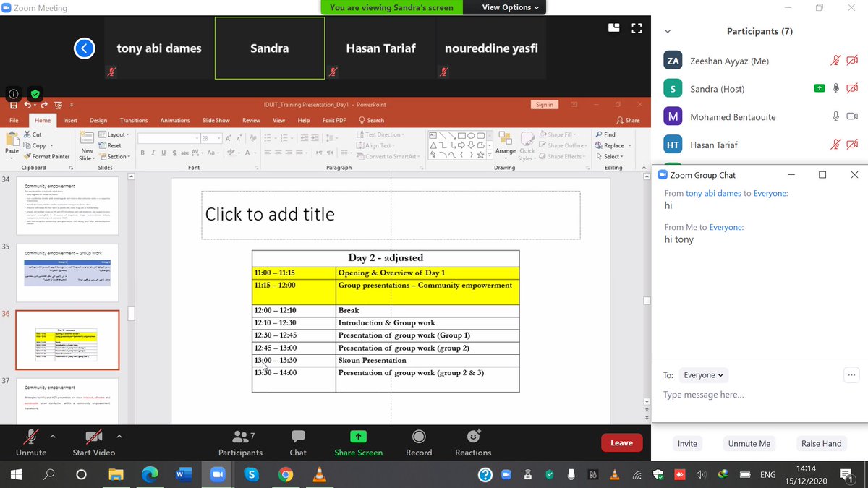Open Skype from the Windows taskbar
This screenshot has height=488, width=868.
click(252, 475)
